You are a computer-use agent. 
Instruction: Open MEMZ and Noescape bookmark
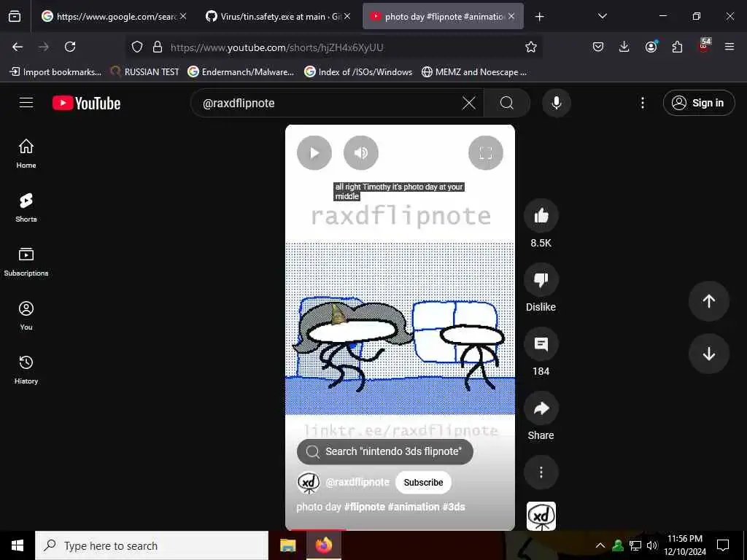474,72
